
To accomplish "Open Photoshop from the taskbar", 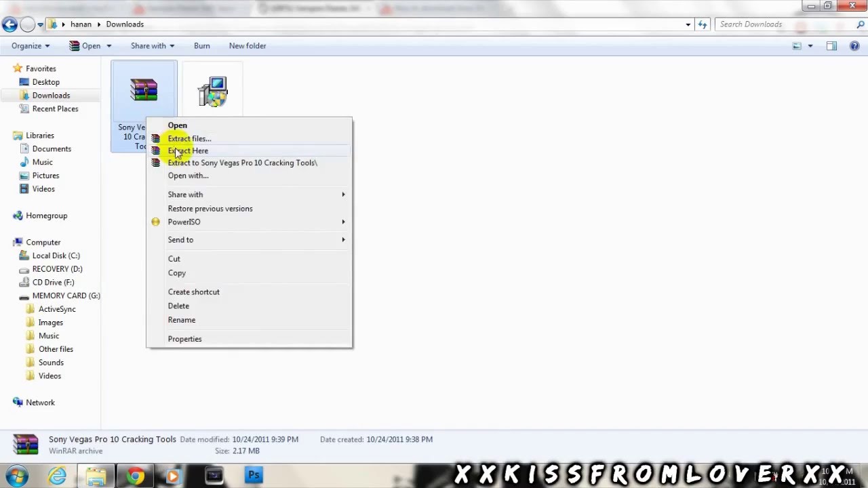I will click(x=254, y=476).
